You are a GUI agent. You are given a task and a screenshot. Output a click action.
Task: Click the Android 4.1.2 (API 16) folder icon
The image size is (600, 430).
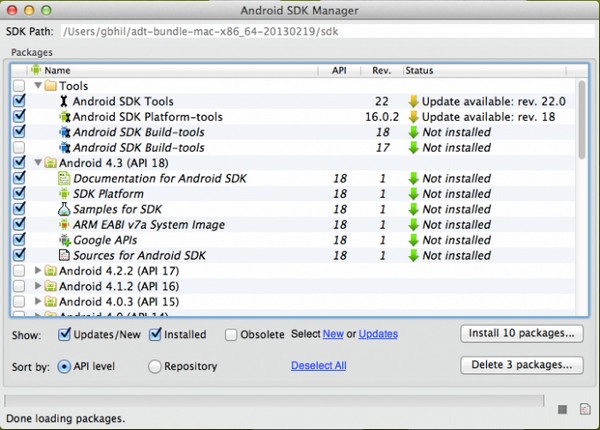click(x=50, y=286)
